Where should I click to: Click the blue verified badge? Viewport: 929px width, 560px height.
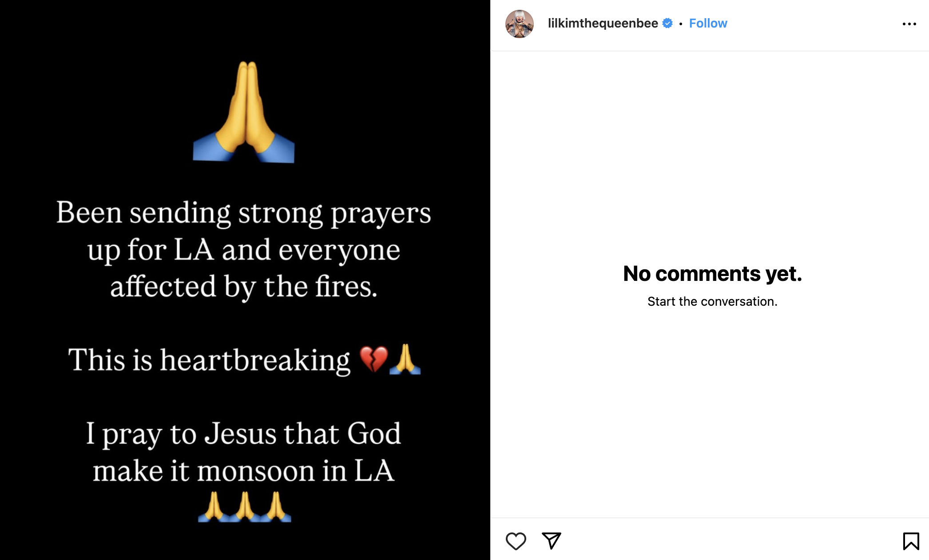click(x=667, y=23)
